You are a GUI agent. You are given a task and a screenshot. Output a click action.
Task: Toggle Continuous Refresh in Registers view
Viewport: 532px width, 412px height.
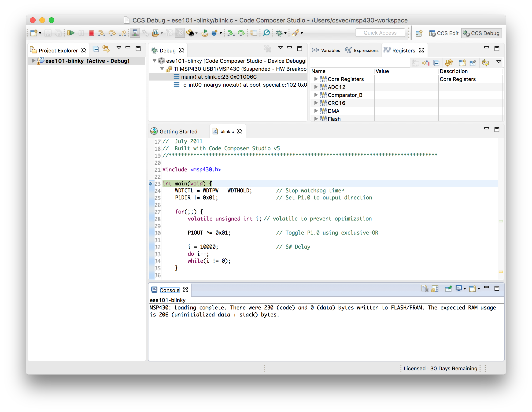pos(449,63)
